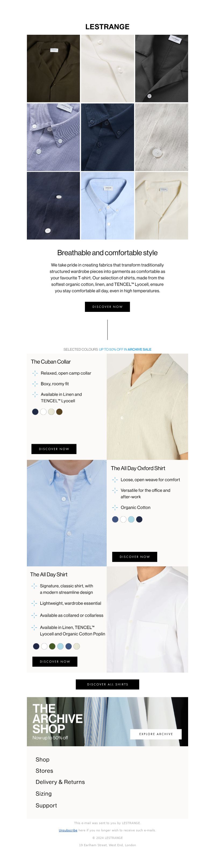Image resolution: width=215 pixels, height=868 pixels.
Task: Open the light blue Oxford shirt thumbnail in grid
Action: pos(107,206)
